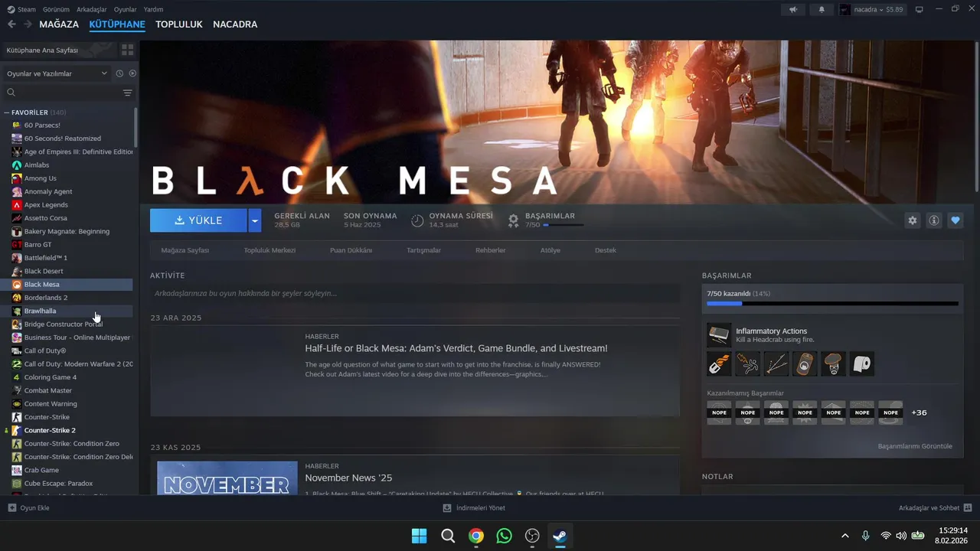Click the search magnifier in library sidebar
This screenshot has height=551, width=980.
pos(11,93)
